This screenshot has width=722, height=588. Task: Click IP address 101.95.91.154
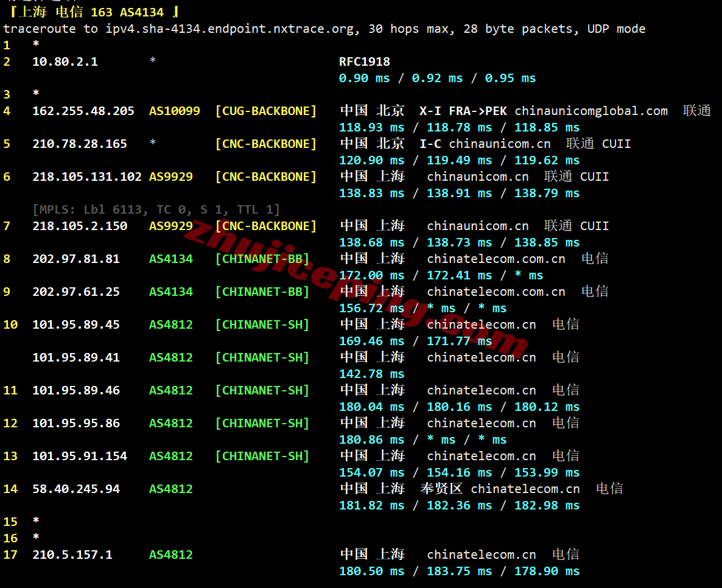80,457
